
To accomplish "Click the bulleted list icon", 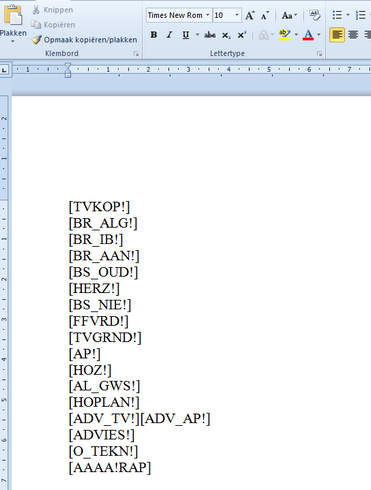I will coord(337,15).
